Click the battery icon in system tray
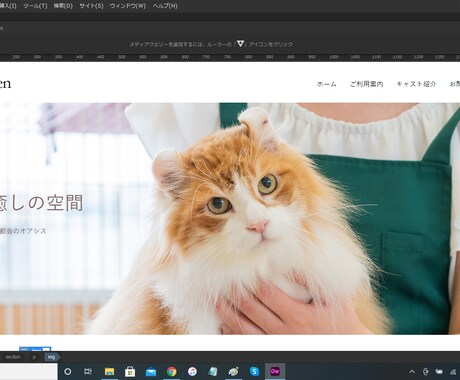Image resolution: width=460 pixels, height=380 pixels. pos(439,371)
